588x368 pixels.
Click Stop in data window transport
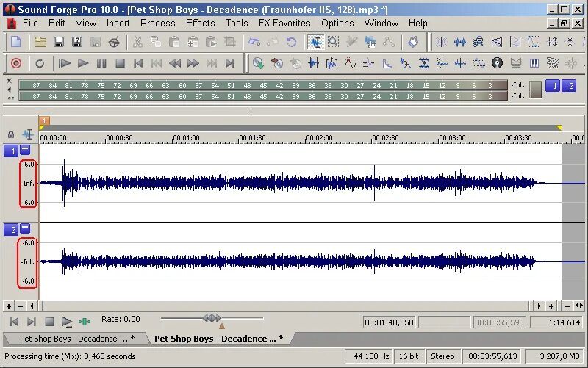[x=49, y=322]
